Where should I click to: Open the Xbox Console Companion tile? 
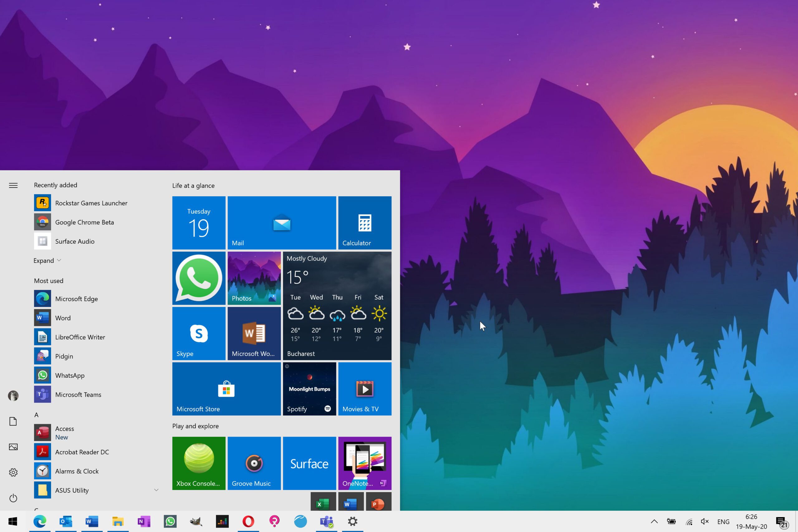(199, 463)
